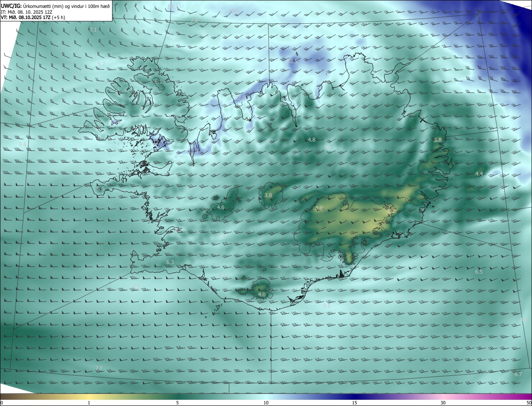Click the "0" tick on the colour legend

pos(2,403)
